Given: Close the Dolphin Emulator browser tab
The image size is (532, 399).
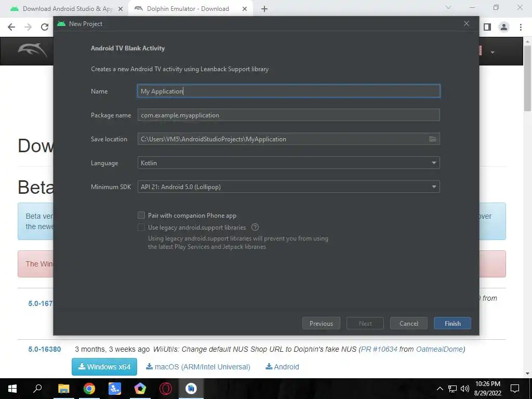Looking at the screenshot, I should tap(245, 9).
